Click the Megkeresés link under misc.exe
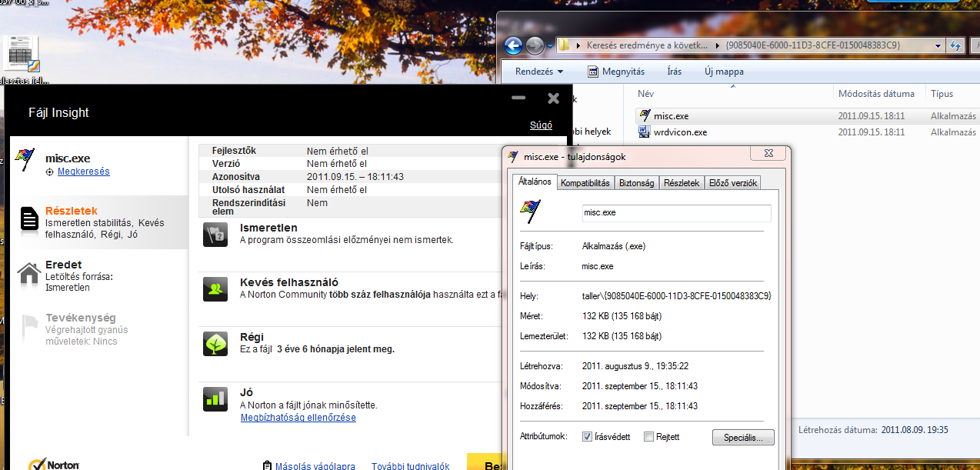Screen dimensions: 980x470 click(83, 172)
